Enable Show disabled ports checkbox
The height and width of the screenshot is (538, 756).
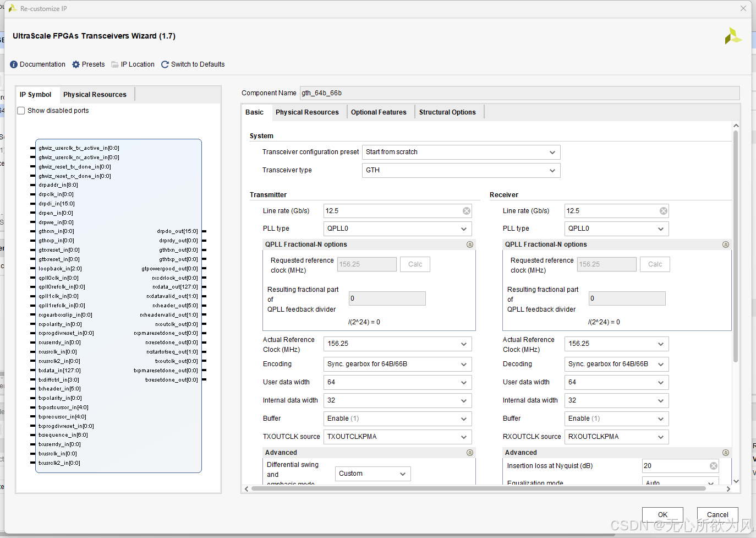[21, 111]
